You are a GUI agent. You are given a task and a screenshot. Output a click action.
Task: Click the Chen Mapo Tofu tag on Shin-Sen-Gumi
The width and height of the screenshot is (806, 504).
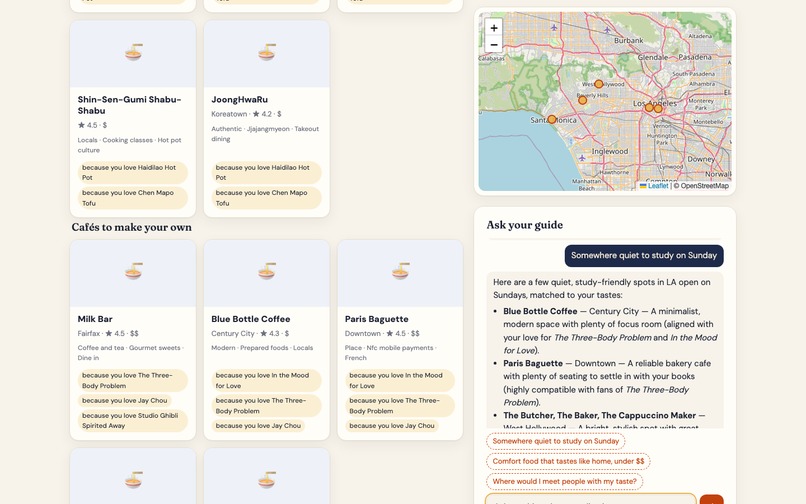point(133,198)
